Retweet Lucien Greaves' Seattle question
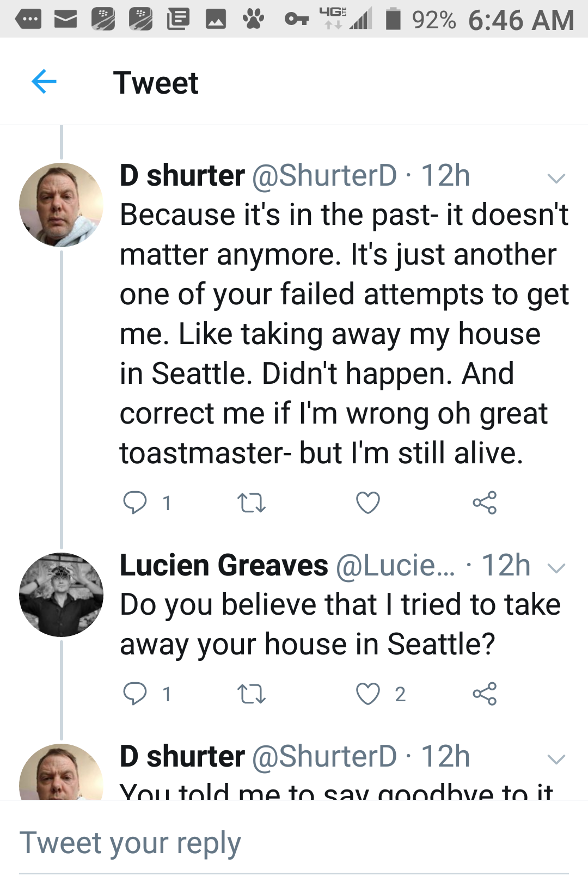Screen dimensions: 588x882 click(x=252, y=694)
